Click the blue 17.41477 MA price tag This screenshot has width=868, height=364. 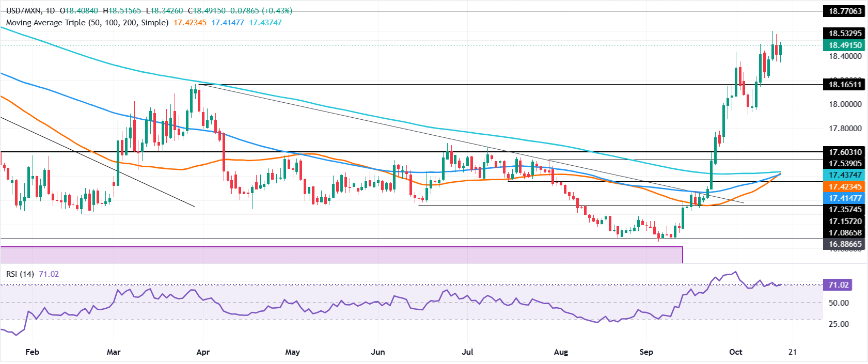point(845,198)
